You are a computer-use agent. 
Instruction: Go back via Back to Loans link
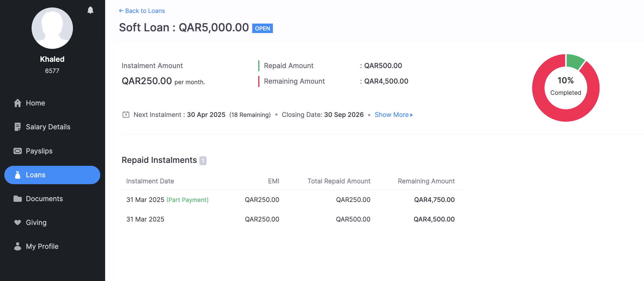click(142, 11)
